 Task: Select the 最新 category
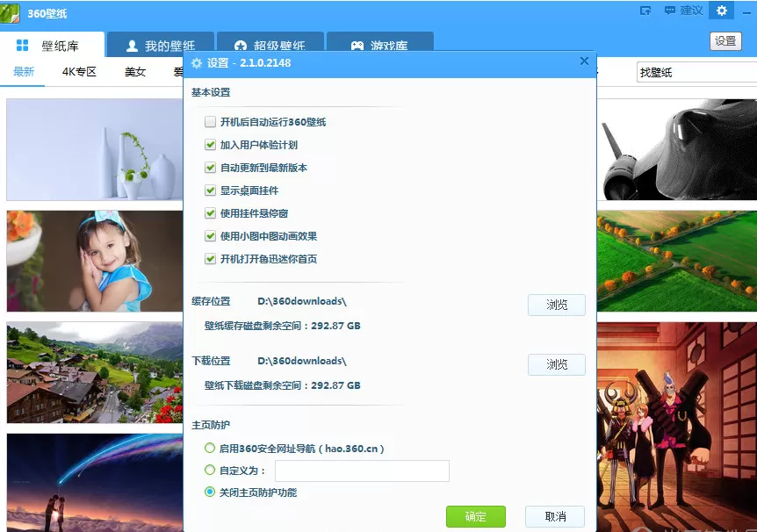pyautogui.click(x=24, y=72)
